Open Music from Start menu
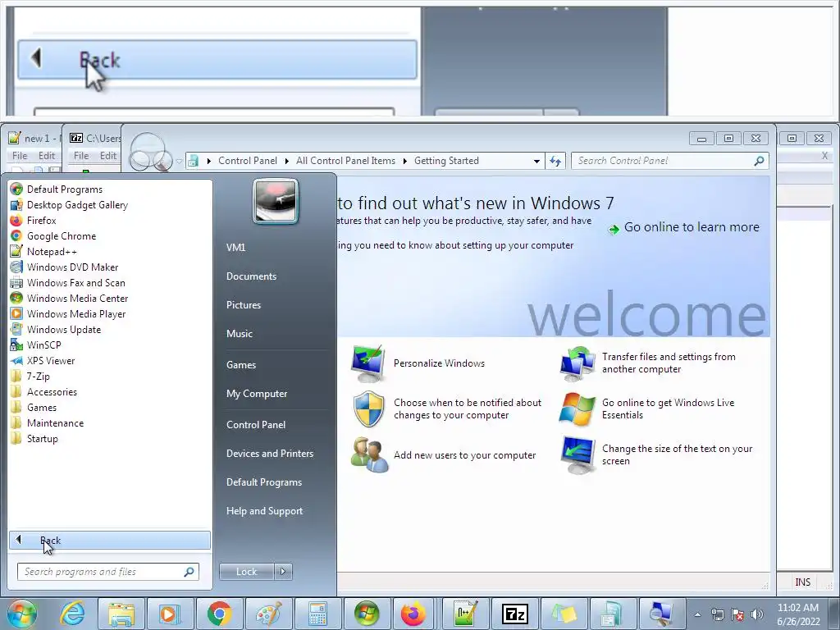This screenshot has width=840, height=630. coord(239,334)
